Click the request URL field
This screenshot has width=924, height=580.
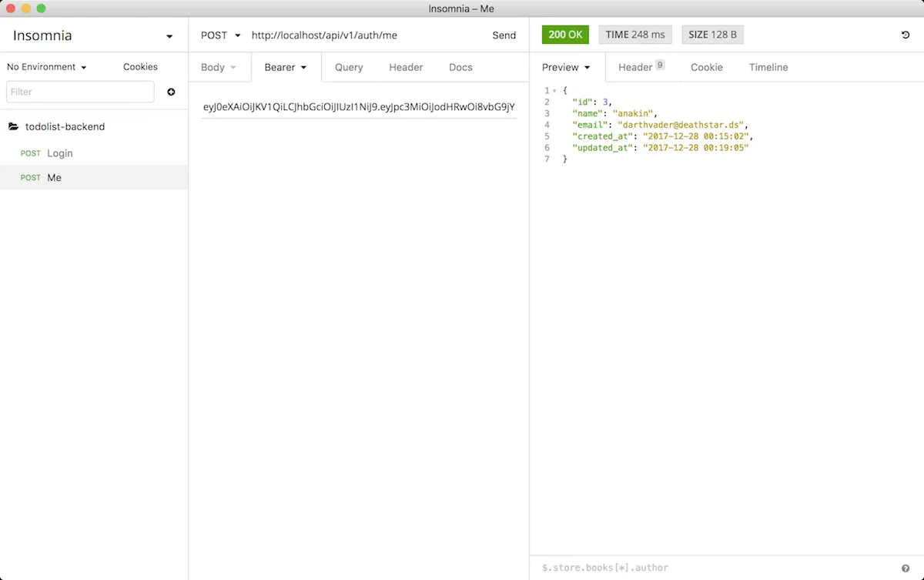(x=366, y=35)
